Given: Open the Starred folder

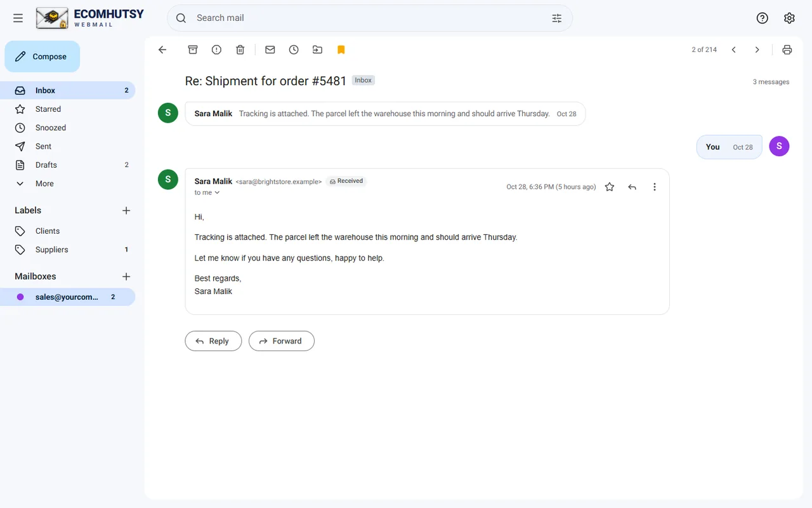Looking at the screenshot, I should pyautogui.click(x=68, y=109).
